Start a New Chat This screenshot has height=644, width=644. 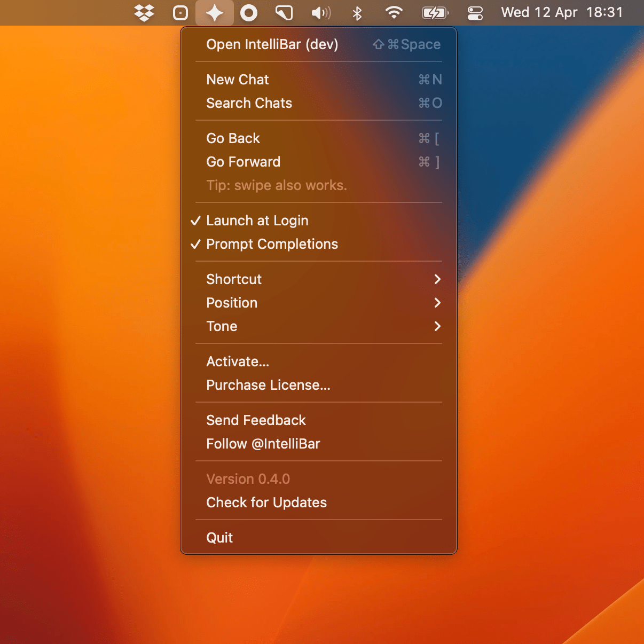[319, 80]
